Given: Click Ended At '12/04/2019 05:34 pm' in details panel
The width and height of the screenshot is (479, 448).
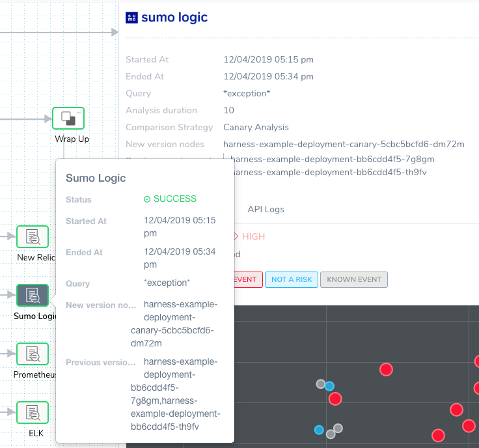Looking at the screenshot, I should pyautogui.click(x=269, y=76).
